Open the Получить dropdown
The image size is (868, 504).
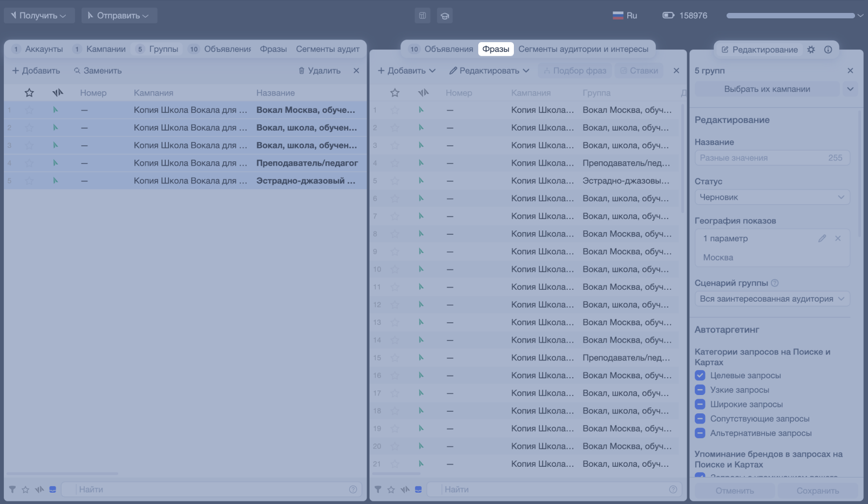click(39, 16)
